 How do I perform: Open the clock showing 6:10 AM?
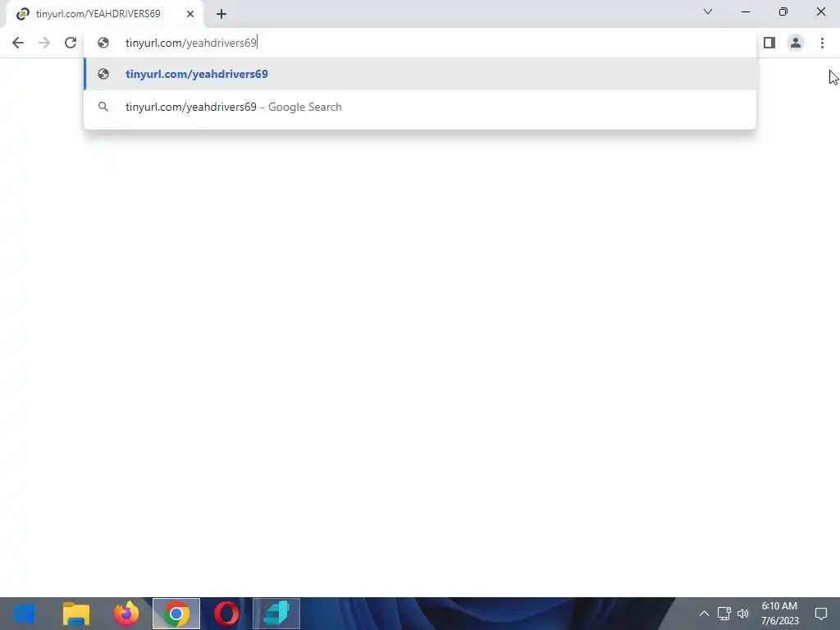(x=779, y=614)
